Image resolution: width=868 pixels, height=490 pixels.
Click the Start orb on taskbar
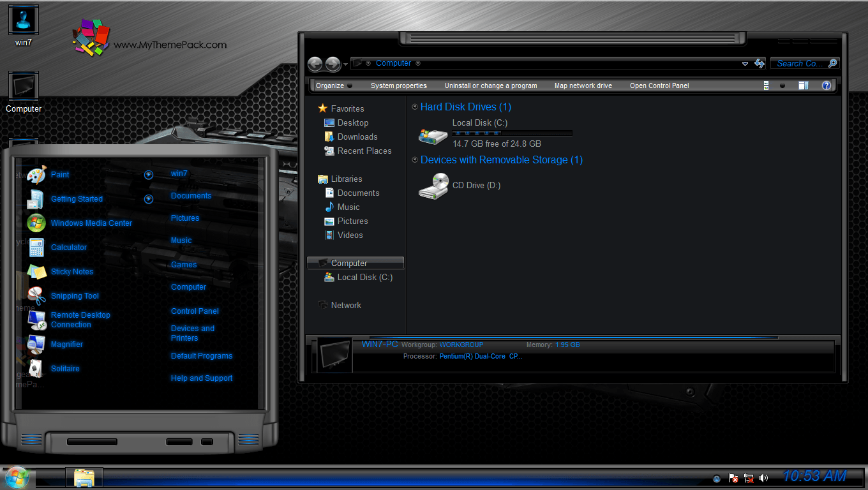17,477
